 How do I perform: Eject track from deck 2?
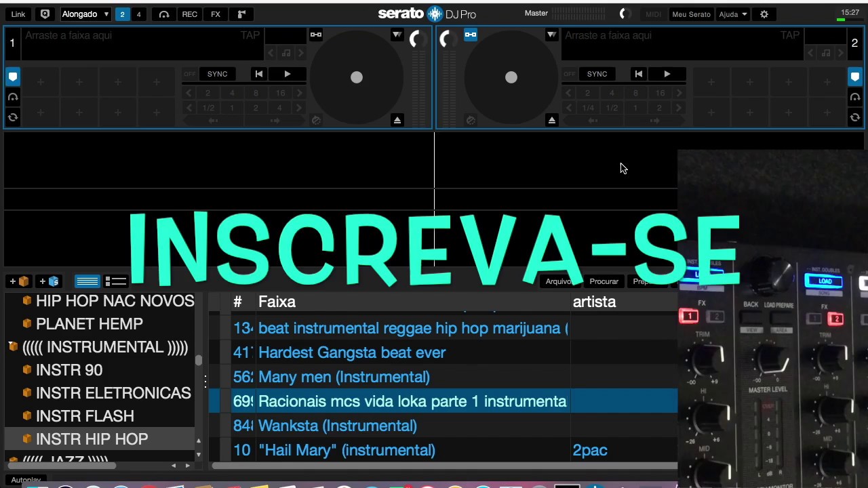[x=552, y=120]
